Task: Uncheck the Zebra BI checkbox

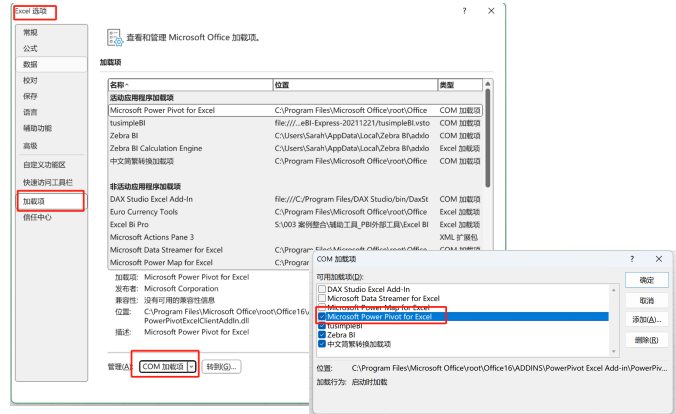Action: tap(322, 335)
